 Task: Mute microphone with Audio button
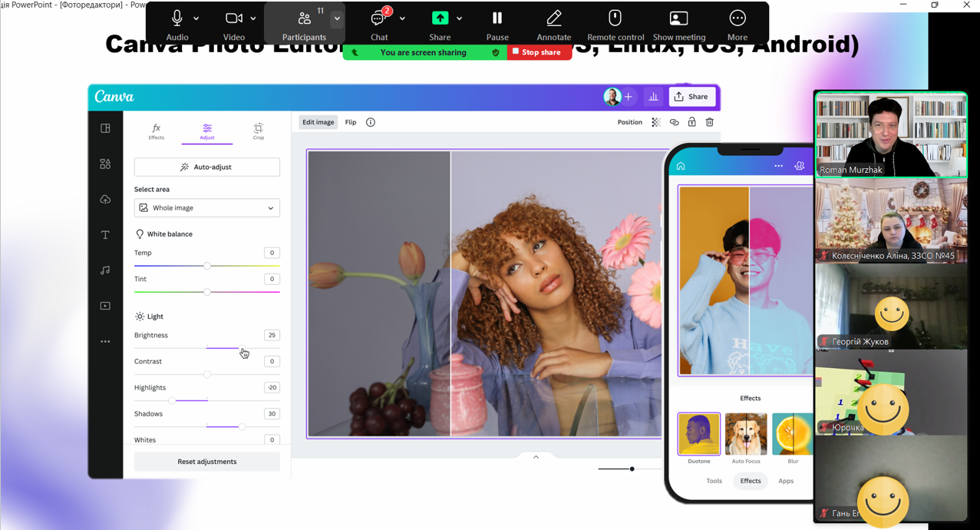point(177,23)
